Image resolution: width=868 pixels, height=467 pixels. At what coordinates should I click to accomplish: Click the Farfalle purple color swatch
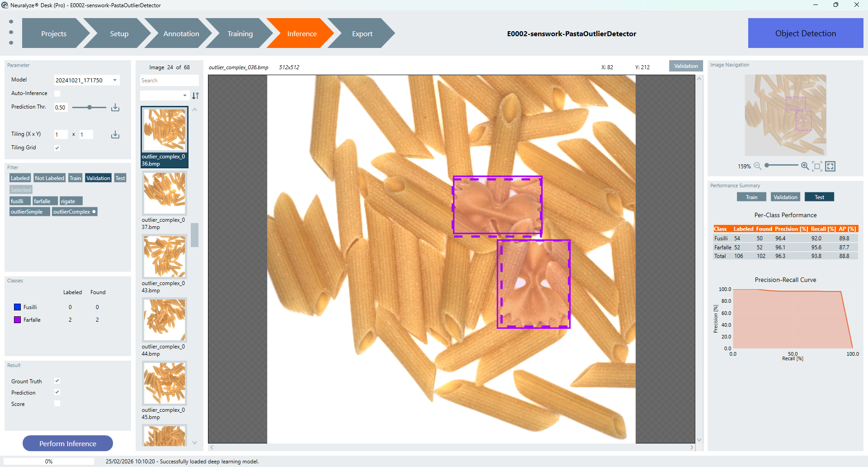[17, 319]
